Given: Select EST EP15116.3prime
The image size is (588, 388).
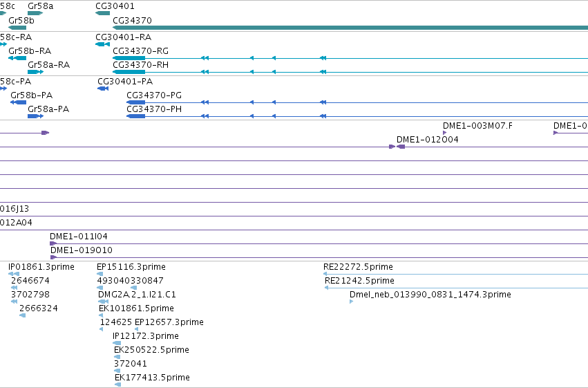Looking at the screenshot, I should (x=99, y=274).
